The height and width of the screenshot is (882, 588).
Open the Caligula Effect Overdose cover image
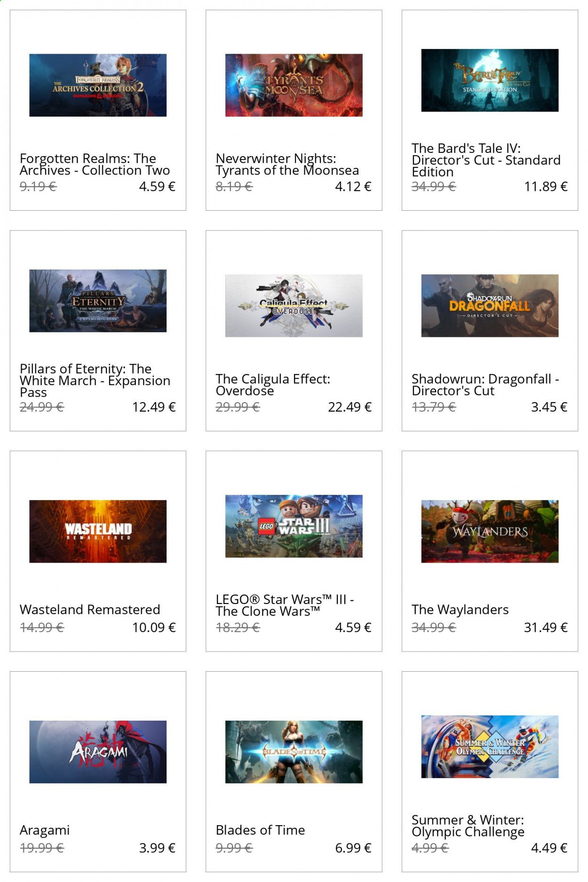tap(294, 306)
